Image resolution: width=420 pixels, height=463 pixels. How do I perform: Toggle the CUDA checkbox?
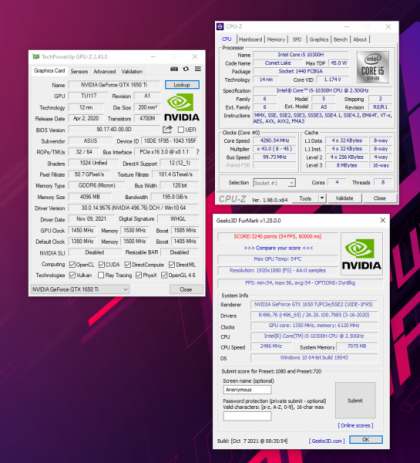[x=101, y=265]
